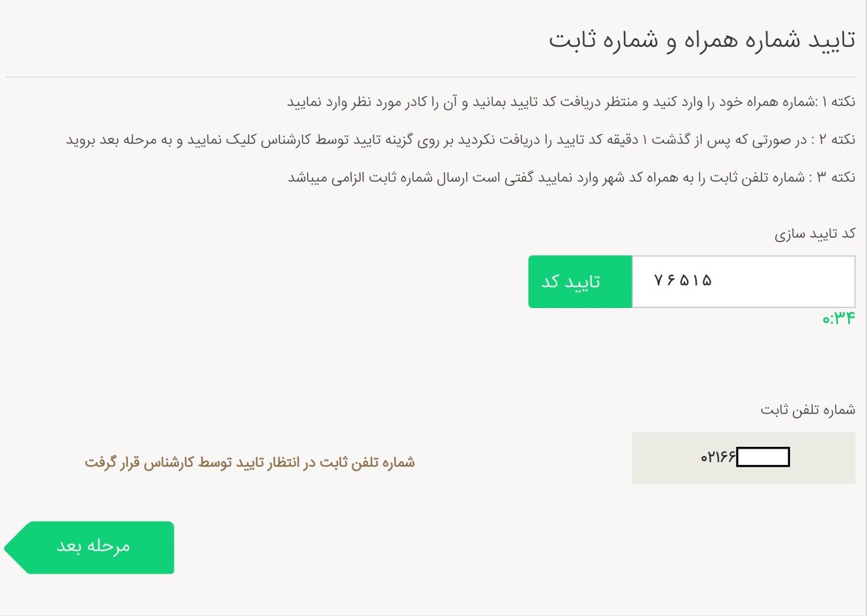Select the "نکته ۳" landline instruction line
Screen dimensions: 867x616
point(571,178)
